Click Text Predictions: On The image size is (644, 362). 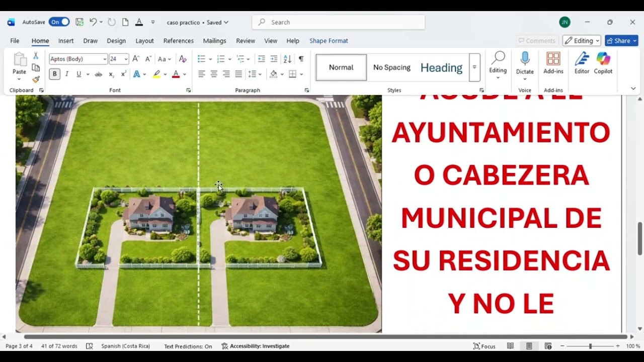coord(188,346)
